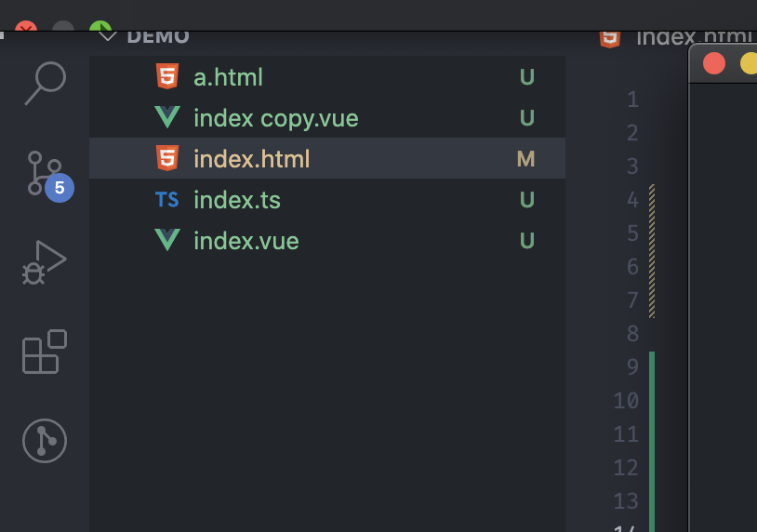The image size is (757, 532).
Task: Open the Git Graph icon in activity bar
Action: (x=45, y=441)
